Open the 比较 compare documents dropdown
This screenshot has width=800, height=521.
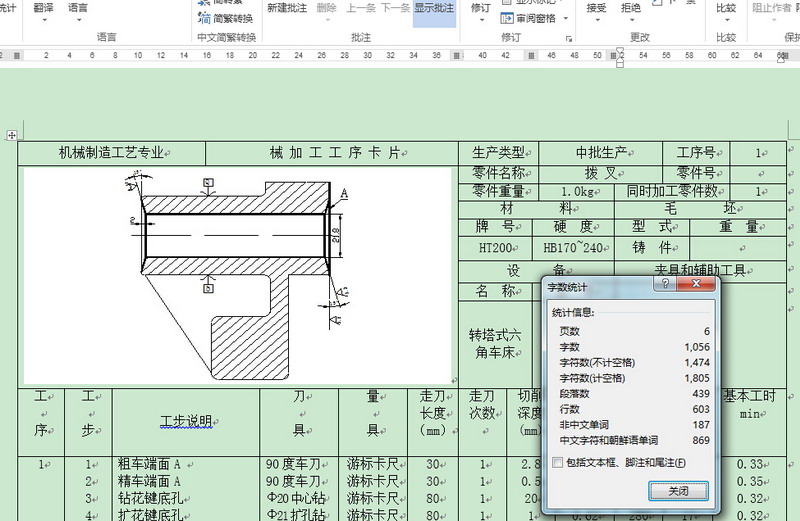[x=726, y=12]
